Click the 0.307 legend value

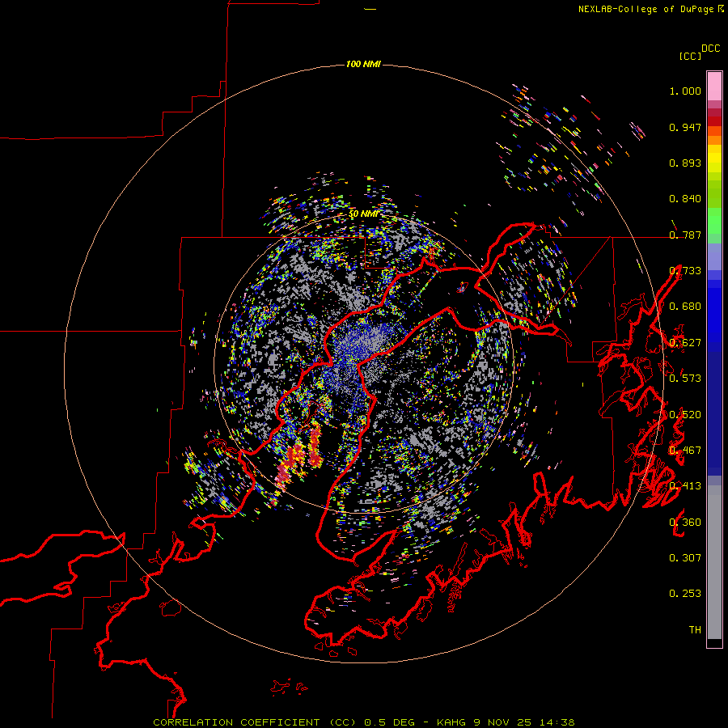coord(685,558)
